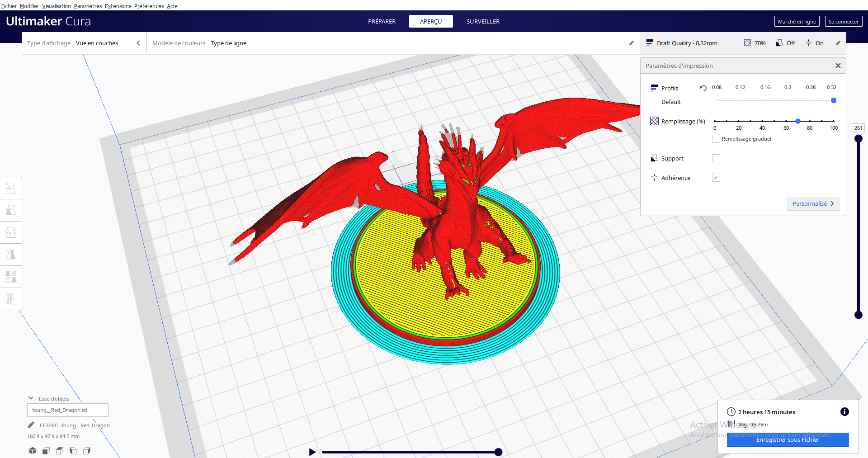Close the Paramètres d'impression panel
The image size is (868, 458).
click(x=838, y=66)
